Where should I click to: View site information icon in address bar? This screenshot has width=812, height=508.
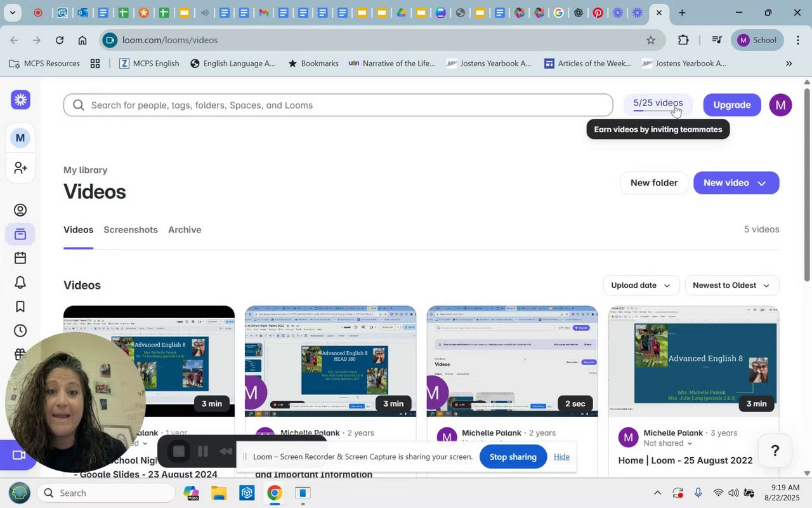110,40
